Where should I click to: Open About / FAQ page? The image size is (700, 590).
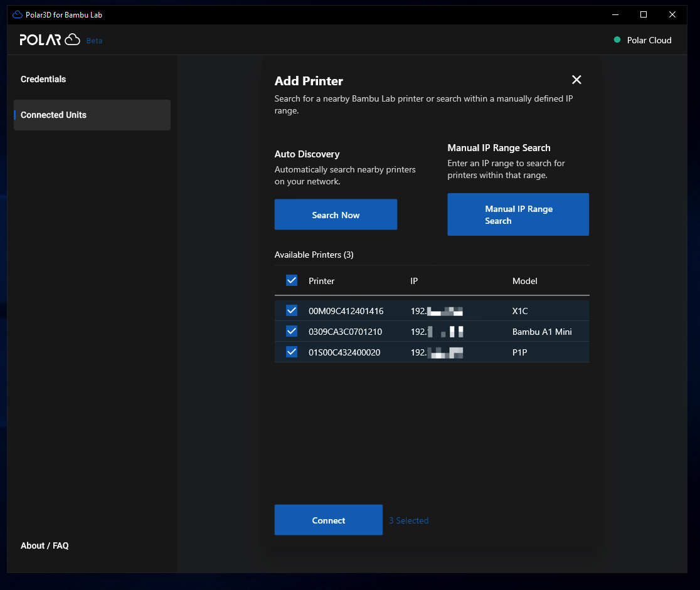point(45,545)
